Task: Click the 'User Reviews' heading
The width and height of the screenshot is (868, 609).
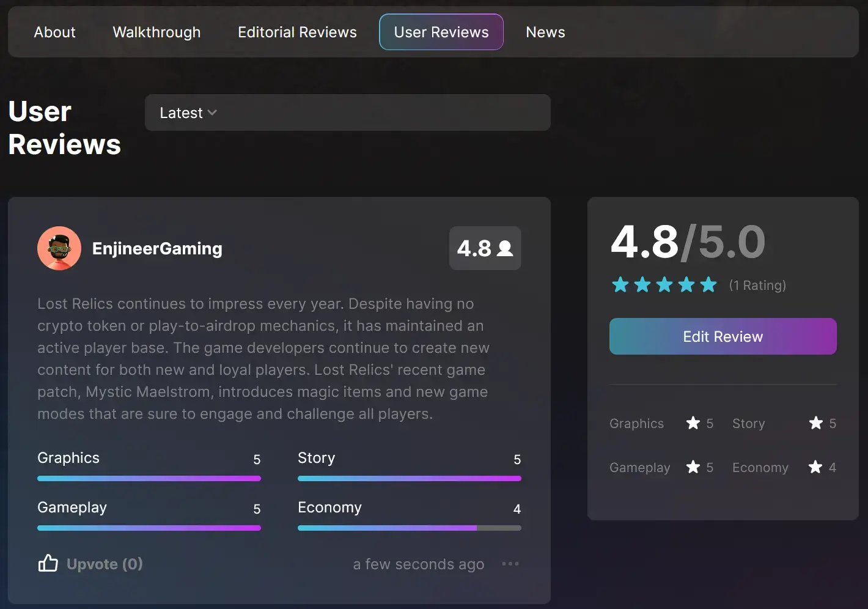Action: point(65,128)
